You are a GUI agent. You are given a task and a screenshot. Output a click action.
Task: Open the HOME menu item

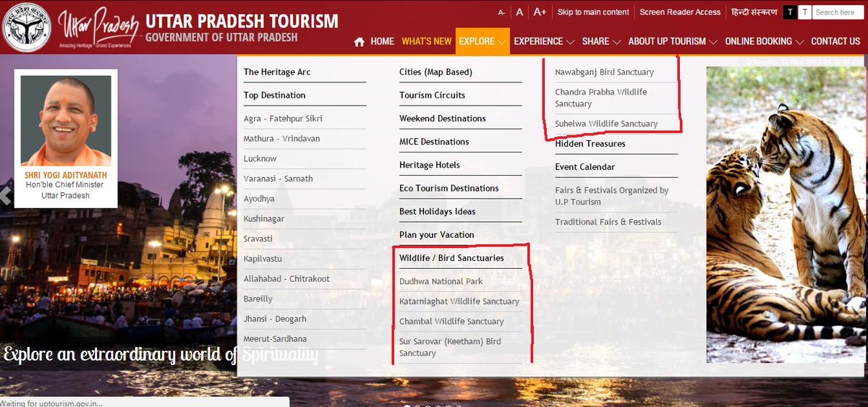382,41
